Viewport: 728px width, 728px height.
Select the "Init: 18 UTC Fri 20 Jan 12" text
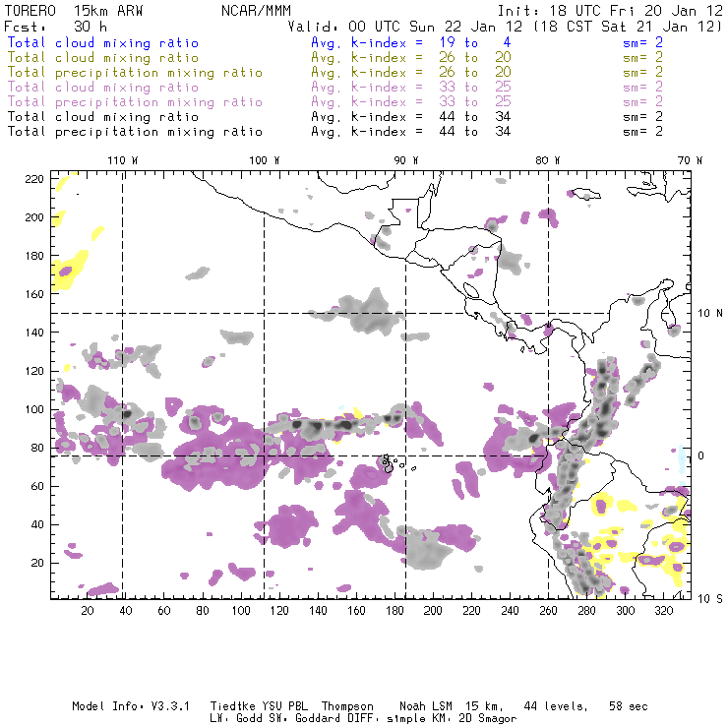[x=610, y=11]
